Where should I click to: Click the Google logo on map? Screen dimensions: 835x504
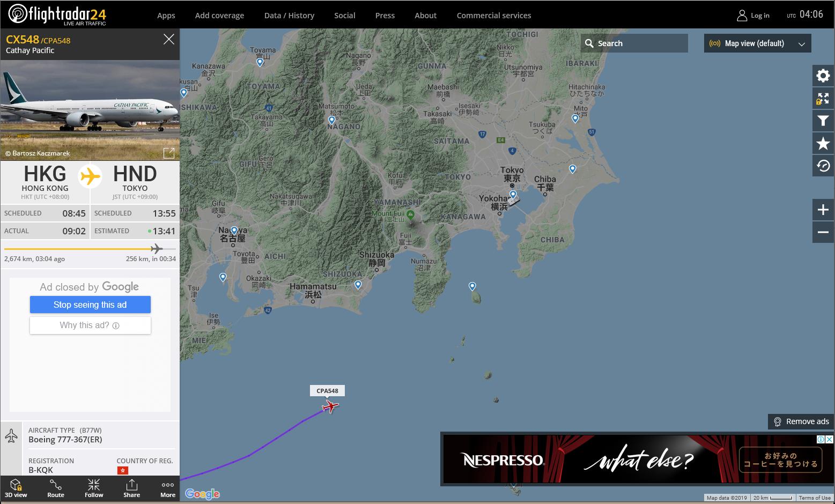[202, 494]
